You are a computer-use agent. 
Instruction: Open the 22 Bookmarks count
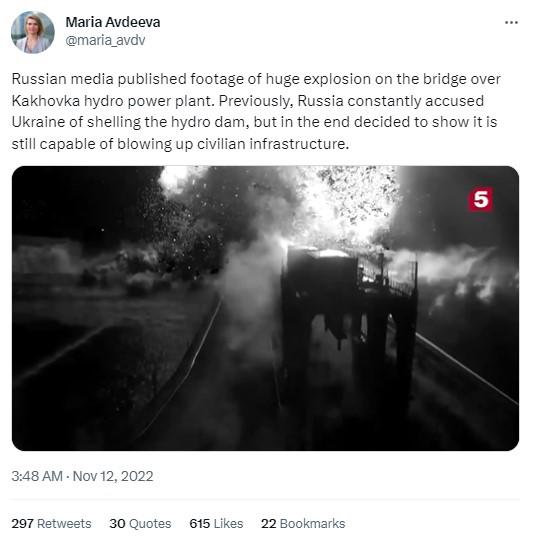pos(303,524)
